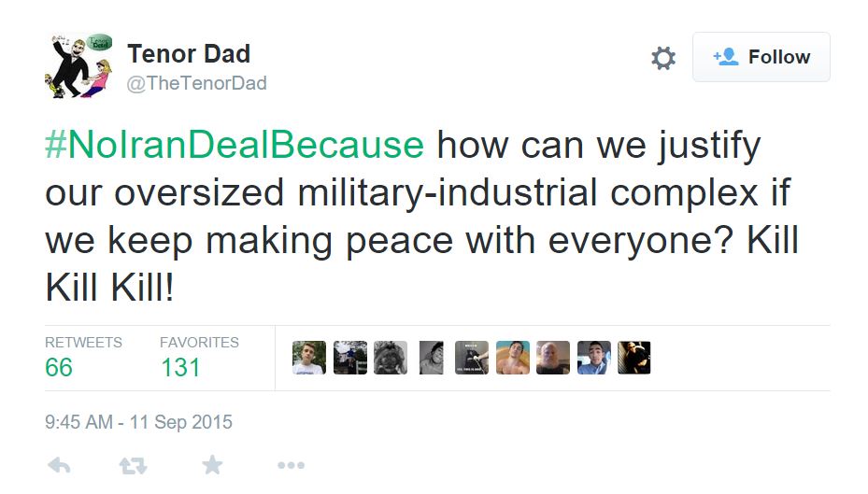
Task: Click the reply arrow icon
Action: [59, 465]
